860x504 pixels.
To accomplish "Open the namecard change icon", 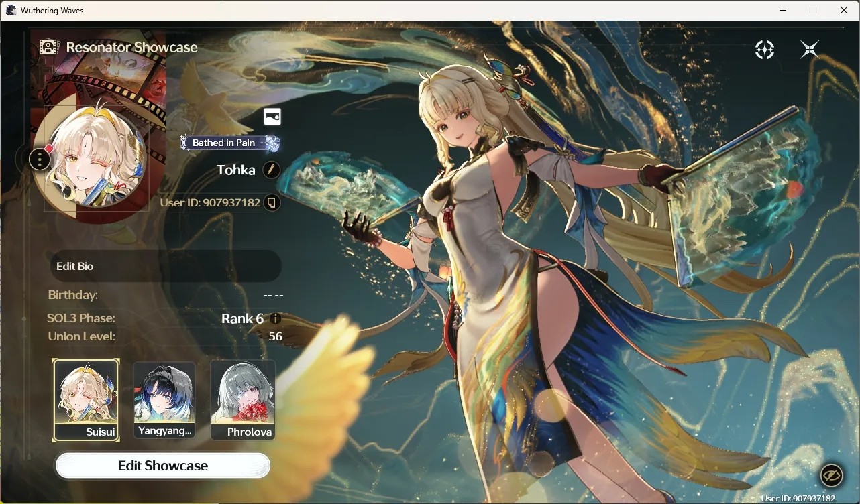I will coord(272,117).
